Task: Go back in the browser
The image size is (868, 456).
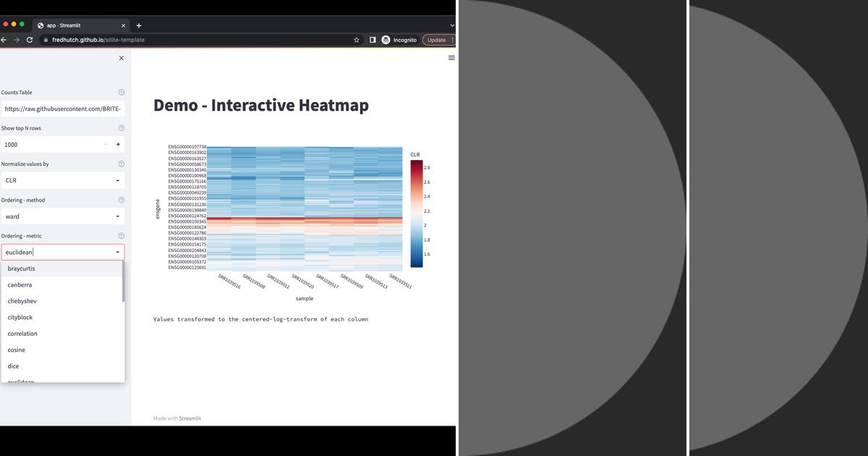Action: tap(4, 40)
